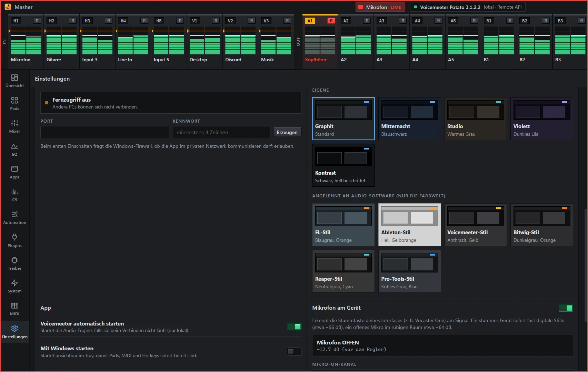Mute the V2 Discord channel
588x372 pixels.
point(251,21)
